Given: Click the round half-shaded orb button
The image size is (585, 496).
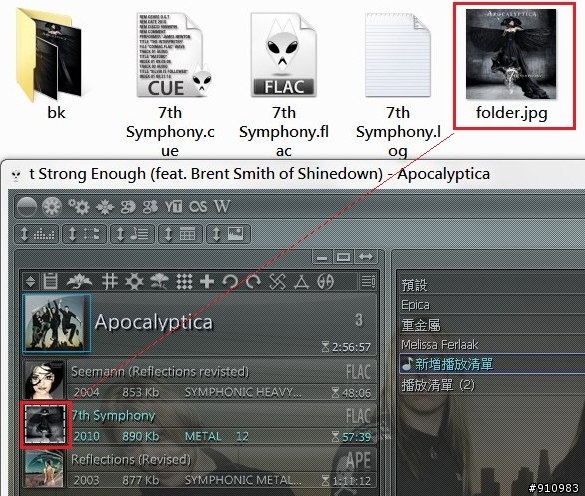Looking at the screenshot, I should pos(27,206).
